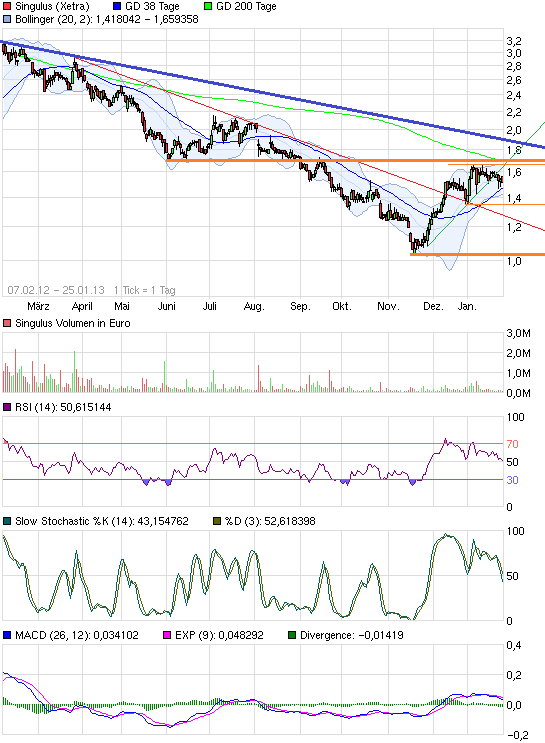
Task: Click the %D (3): 52,618398 label
Action: coord(270,521)
